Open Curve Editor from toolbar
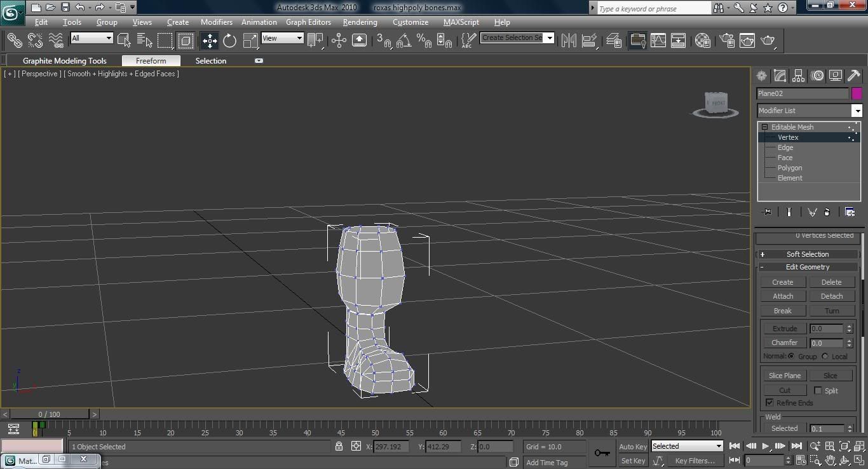The image size is (868, 469). [658, 41]
